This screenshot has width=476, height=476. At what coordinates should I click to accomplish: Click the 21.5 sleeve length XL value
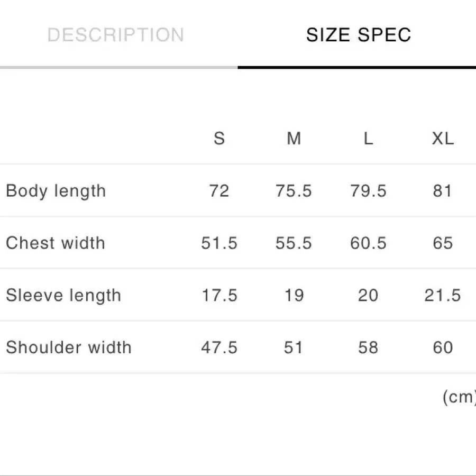pos(443,295)
